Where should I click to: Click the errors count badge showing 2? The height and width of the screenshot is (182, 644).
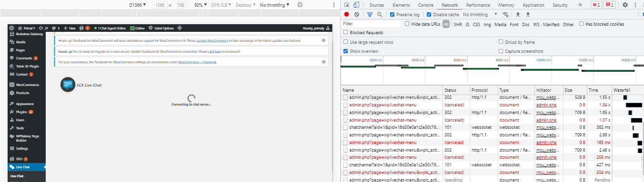(596, 5)
